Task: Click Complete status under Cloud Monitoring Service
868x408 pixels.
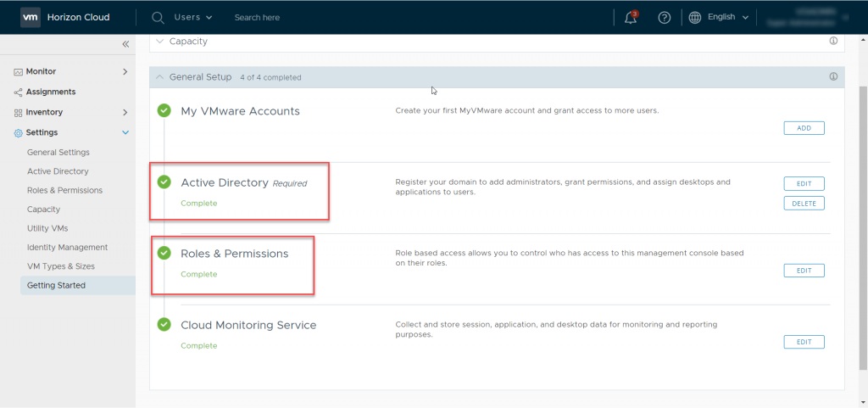Action: [x=198, y=345]
